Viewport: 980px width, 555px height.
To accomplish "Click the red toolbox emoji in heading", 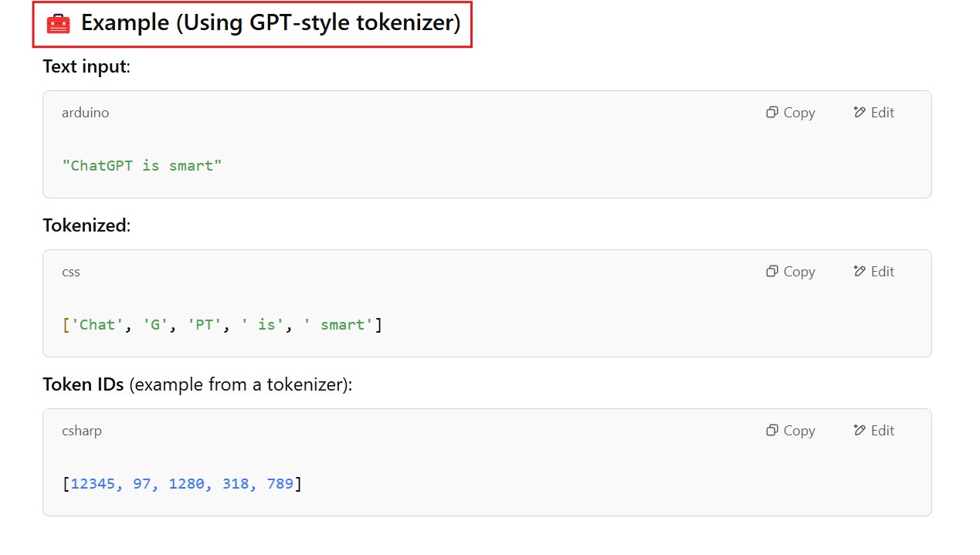I will 59,24.
